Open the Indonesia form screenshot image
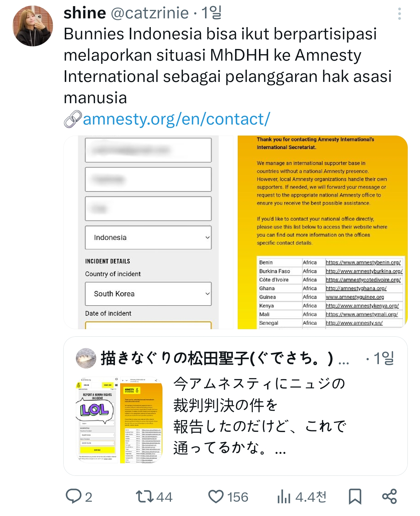Viewport: 420px width, 516px height. coord(148,232)
